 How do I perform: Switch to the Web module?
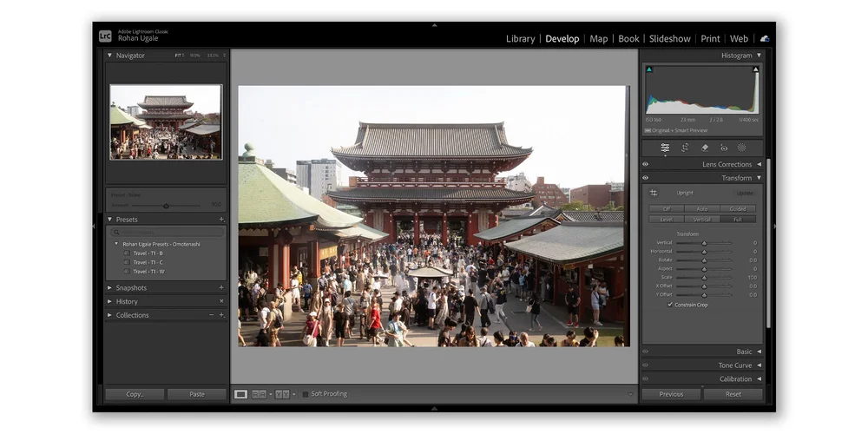[739, 39]
